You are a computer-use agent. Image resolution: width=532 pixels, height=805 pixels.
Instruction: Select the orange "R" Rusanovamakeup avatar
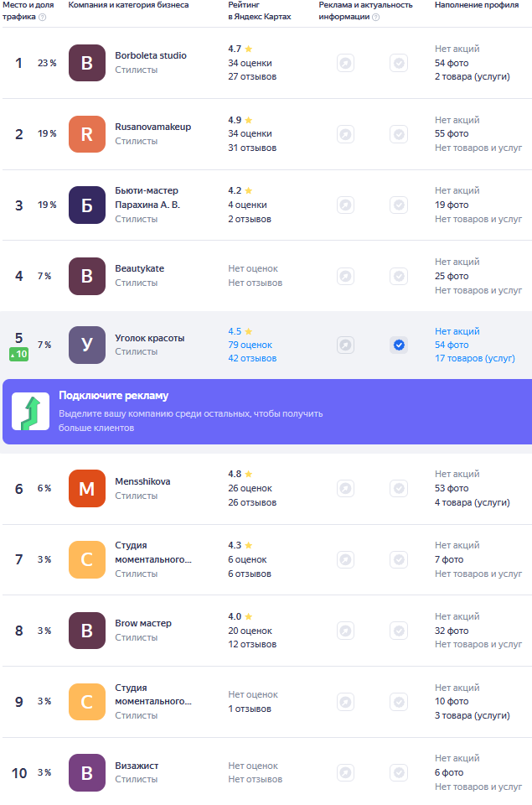tap(87, 134)
